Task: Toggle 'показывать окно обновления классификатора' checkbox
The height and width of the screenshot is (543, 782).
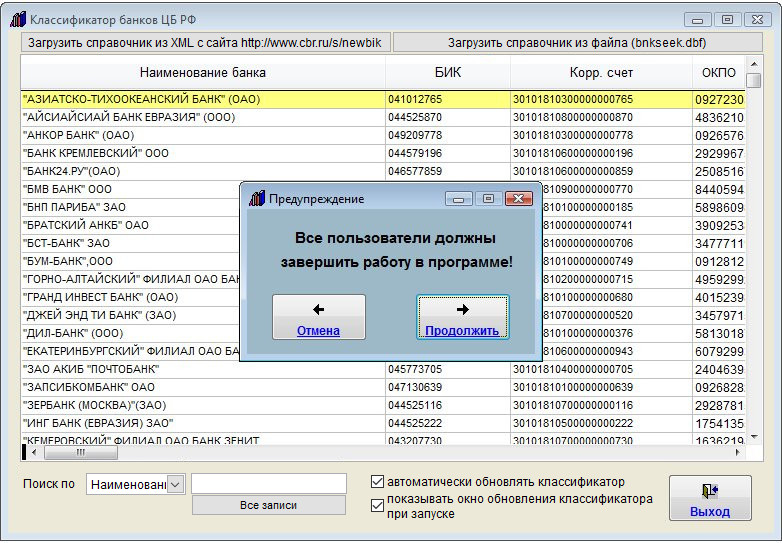Action: tap(377, 505)
